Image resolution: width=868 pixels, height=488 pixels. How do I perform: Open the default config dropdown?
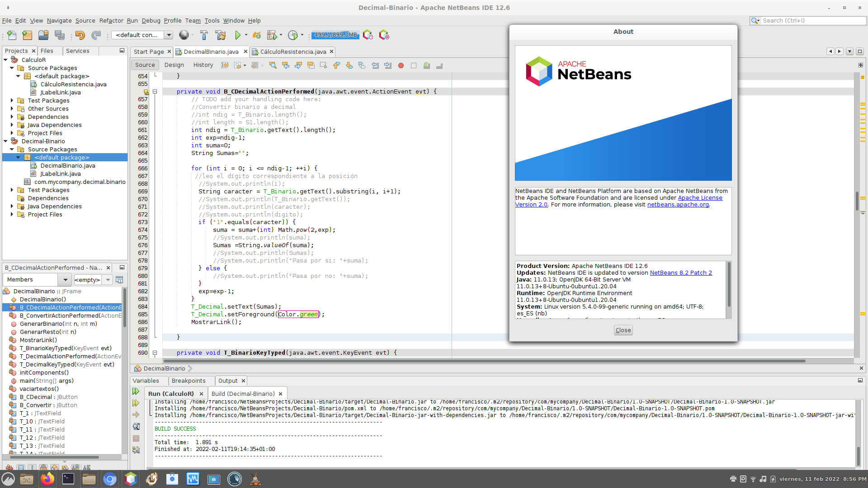click(169, 35)
